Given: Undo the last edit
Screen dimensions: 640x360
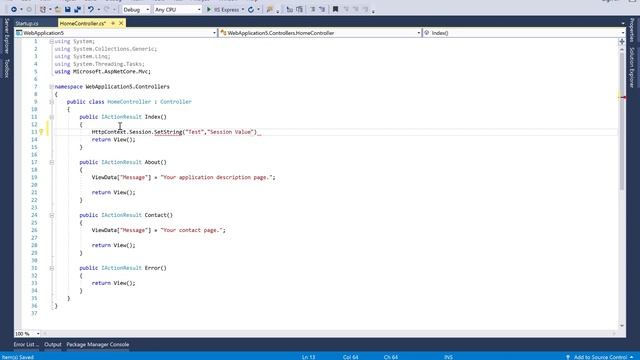Looking at the screenshot, I should (91, 9).
